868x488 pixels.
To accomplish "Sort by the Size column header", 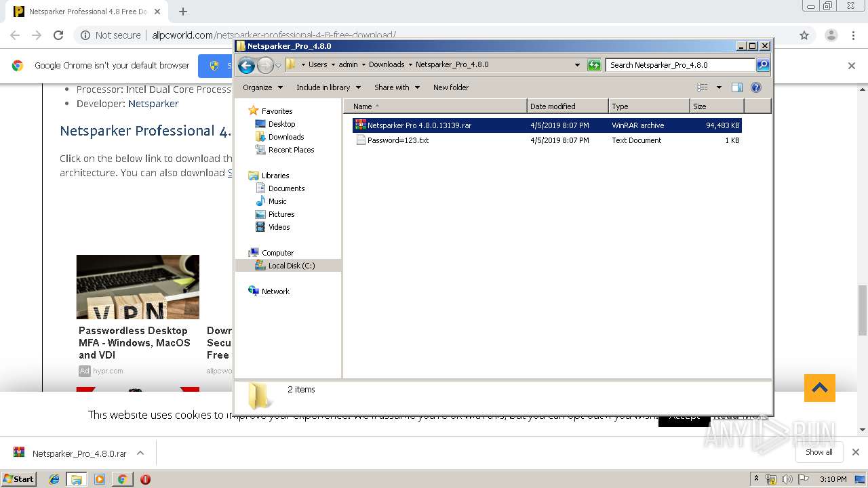I will [x=717, y=106].
